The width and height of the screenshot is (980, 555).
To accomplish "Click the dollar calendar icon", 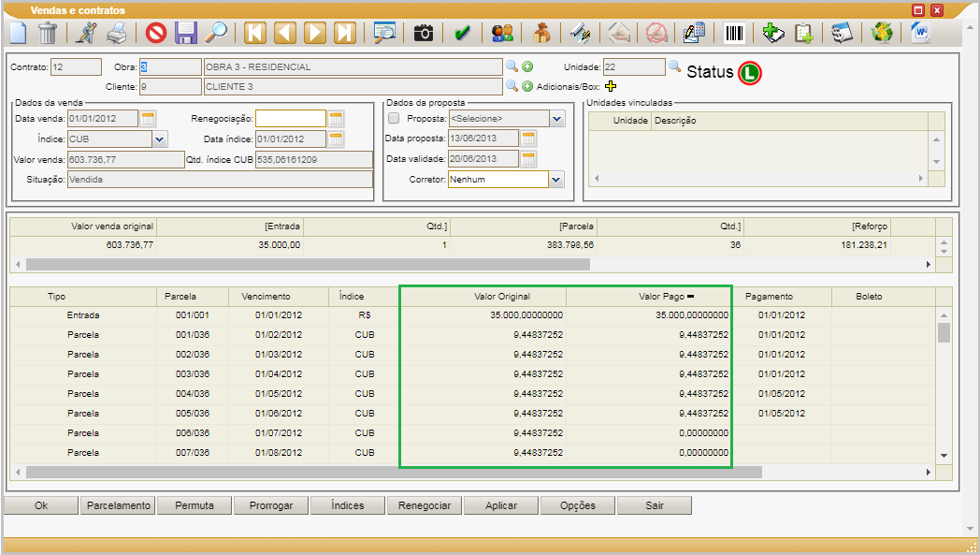I will [842, 33].
